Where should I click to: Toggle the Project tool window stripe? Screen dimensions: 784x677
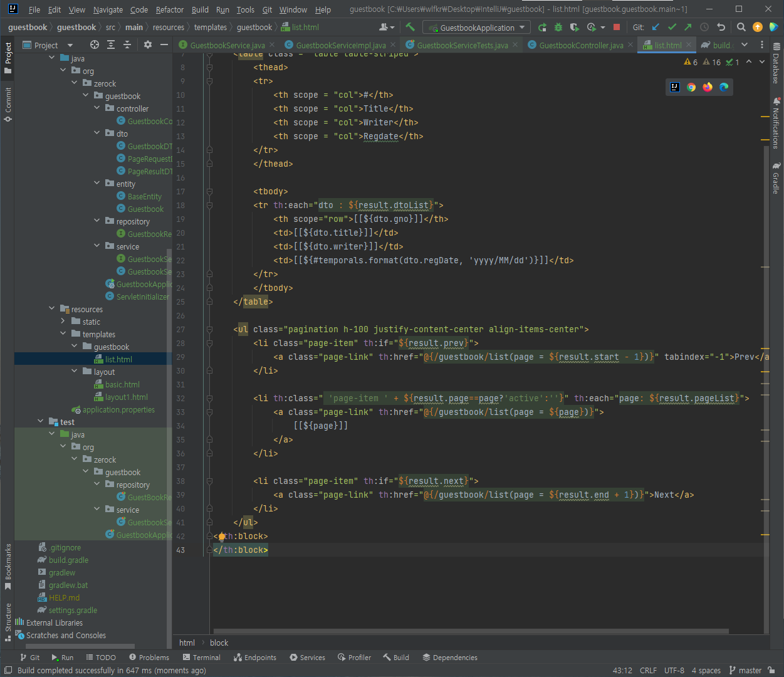(8, 58)
